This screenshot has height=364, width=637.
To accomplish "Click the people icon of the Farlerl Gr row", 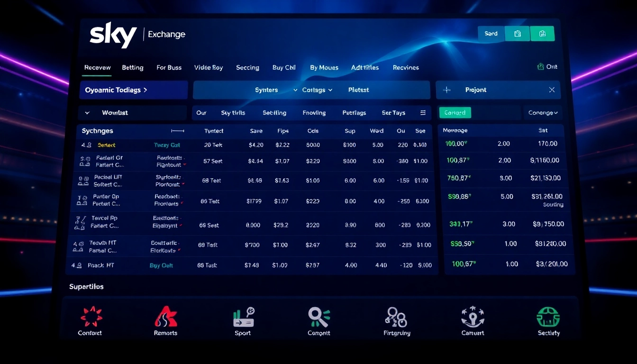I will click(x=85, y=162).
